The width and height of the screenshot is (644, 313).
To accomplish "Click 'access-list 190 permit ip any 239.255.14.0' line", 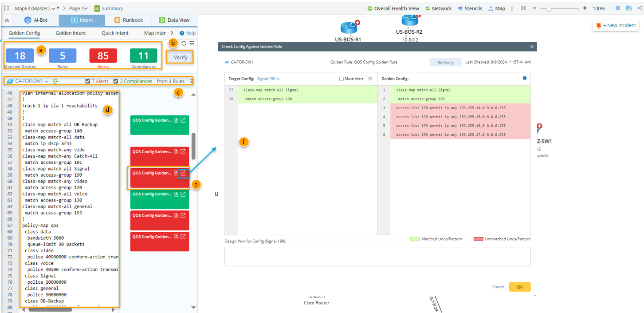I will (451, 108).
